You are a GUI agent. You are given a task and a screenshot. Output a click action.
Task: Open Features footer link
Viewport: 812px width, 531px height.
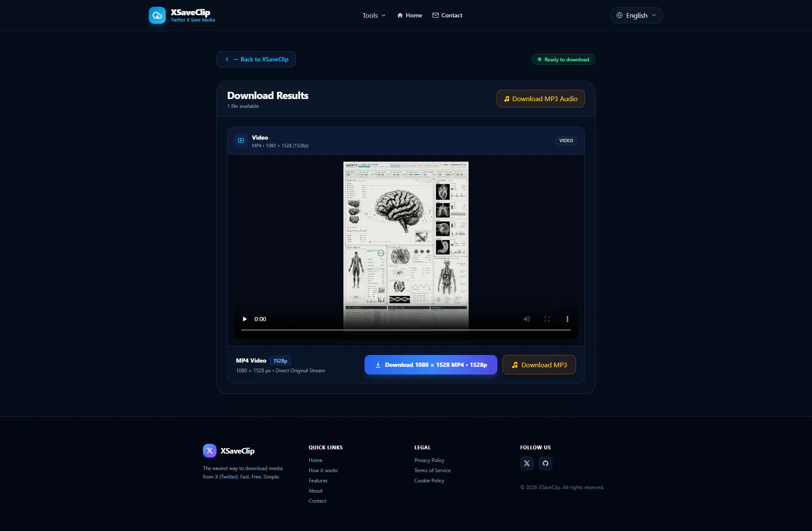[318, 481]
